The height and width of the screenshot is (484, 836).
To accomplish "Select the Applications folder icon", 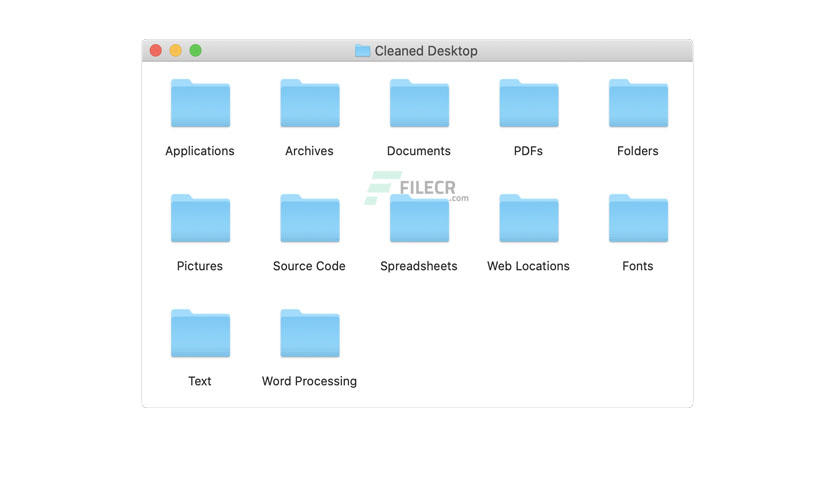I will coord(200,103).
